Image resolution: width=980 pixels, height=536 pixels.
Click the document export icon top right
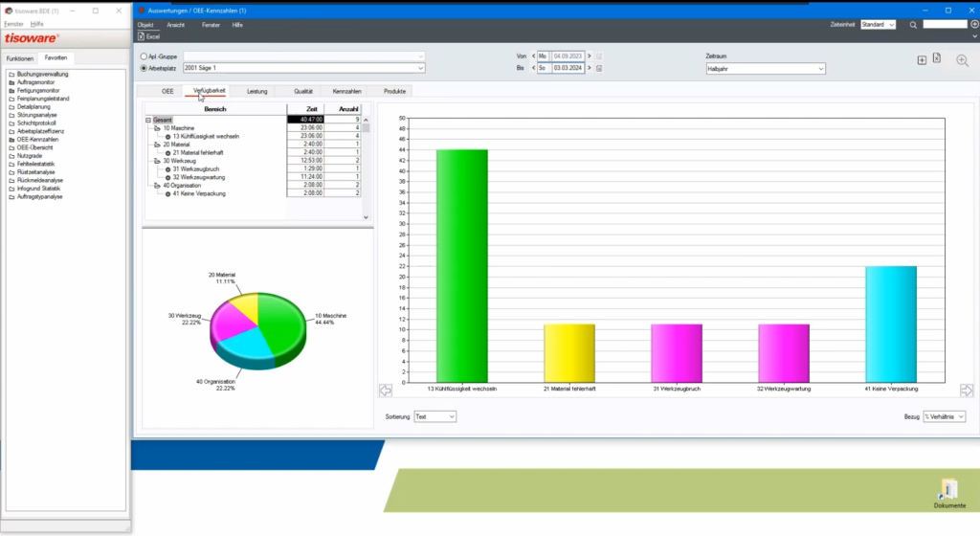point(937,59)
